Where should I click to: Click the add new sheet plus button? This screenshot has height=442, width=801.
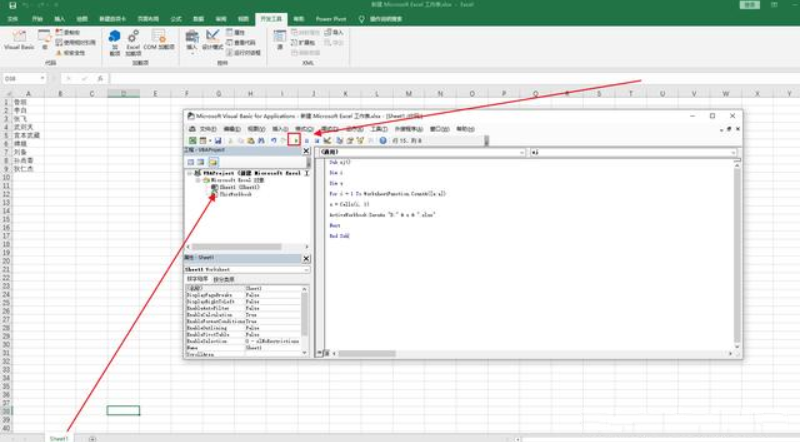(91, 437)
